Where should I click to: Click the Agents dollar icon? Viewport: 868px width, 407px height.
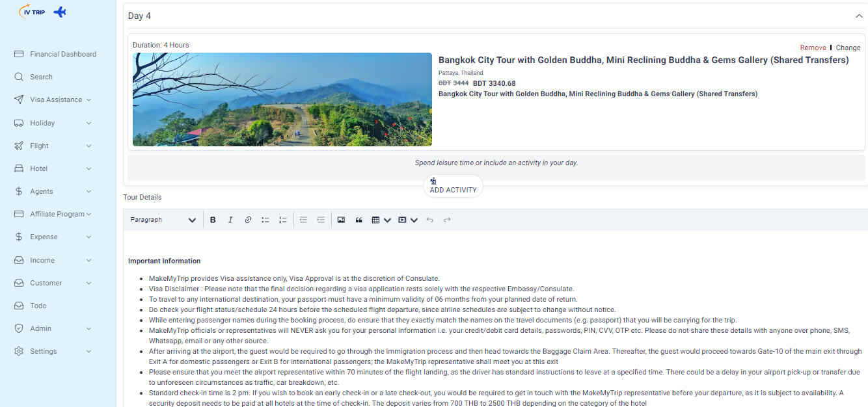click(19, 191)
